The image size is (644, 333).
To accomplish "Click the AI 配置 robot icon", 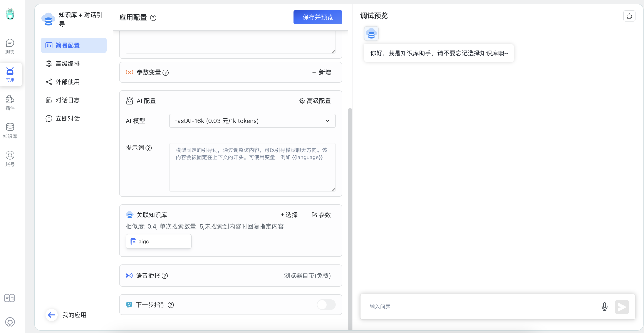I will point(129,101).
